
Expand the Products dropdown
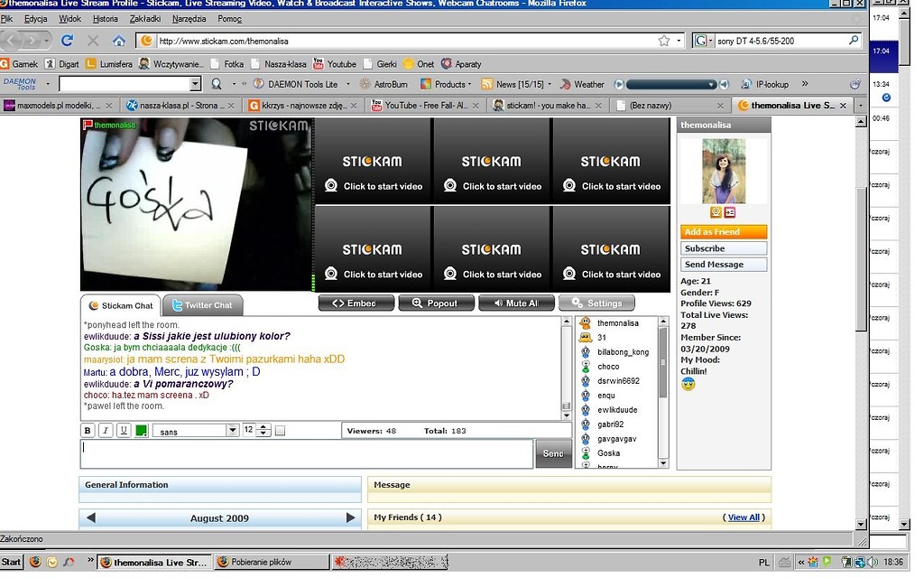pyautogui.click(x=469, y=84)
